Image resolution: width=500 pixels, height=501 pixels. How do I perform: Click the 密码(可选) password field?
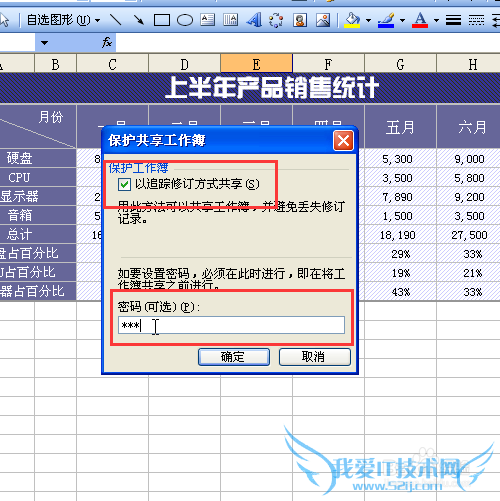[x=231, y=325]
